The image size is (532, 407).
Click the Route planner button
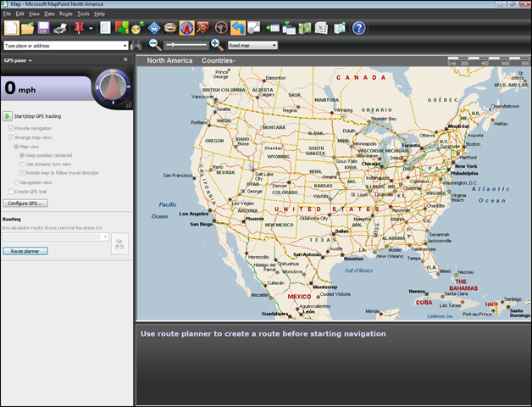(x=25, y=251)
